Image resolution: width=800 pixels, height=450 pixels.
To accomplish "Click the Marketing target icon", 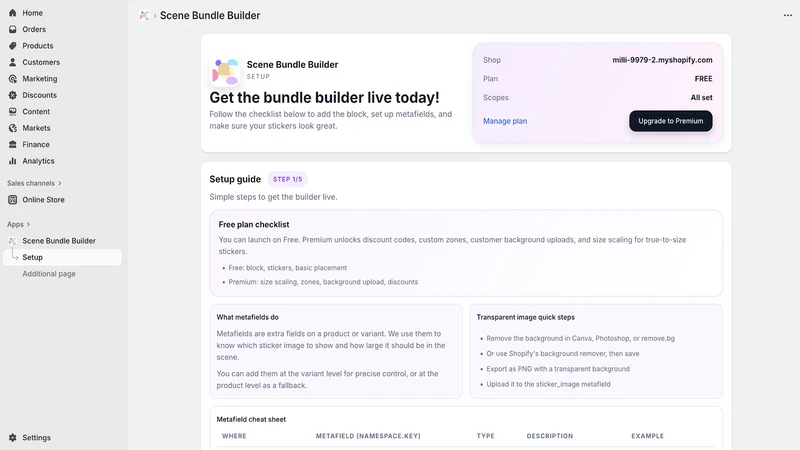I will pos(13,79).
